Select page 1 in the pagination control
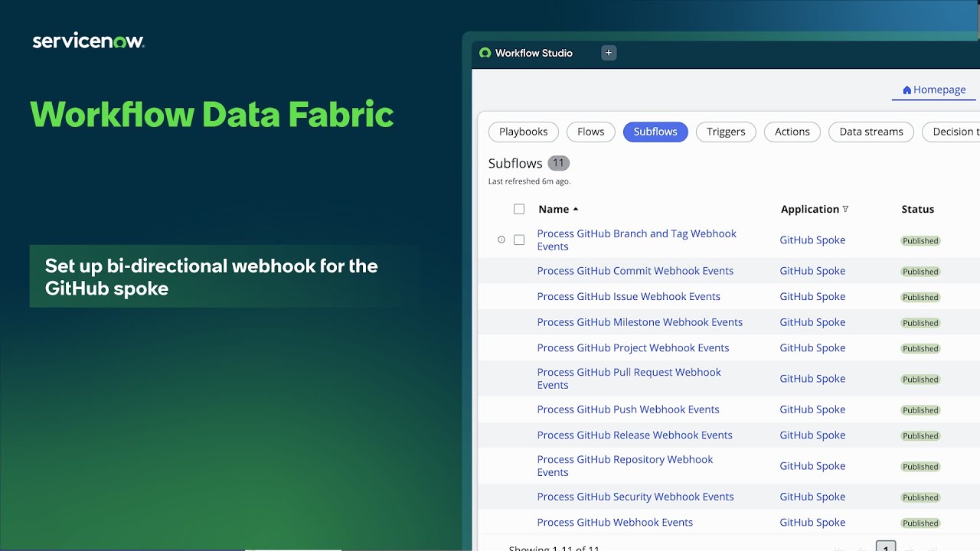The height and width of the screenshot is (551, 980). [x=885, y=548]
